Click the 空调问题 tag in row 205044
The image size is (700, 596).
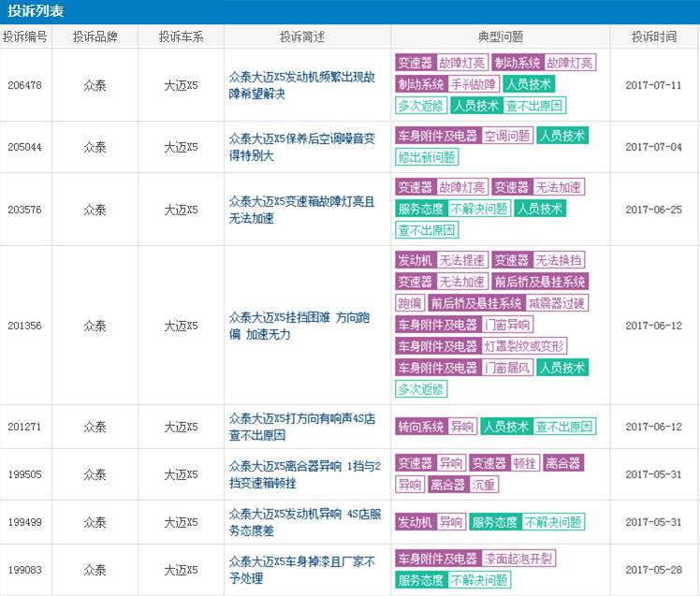507,136
